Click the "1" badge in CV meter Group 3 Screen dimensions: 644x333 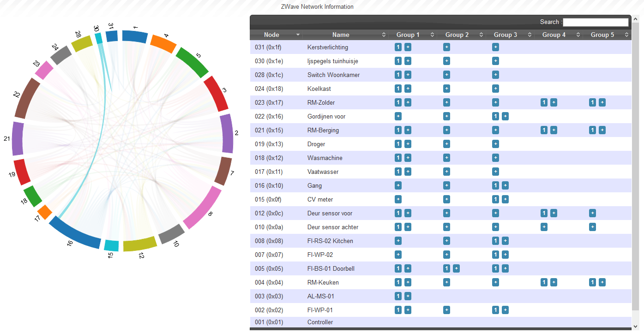click(495, 199)
